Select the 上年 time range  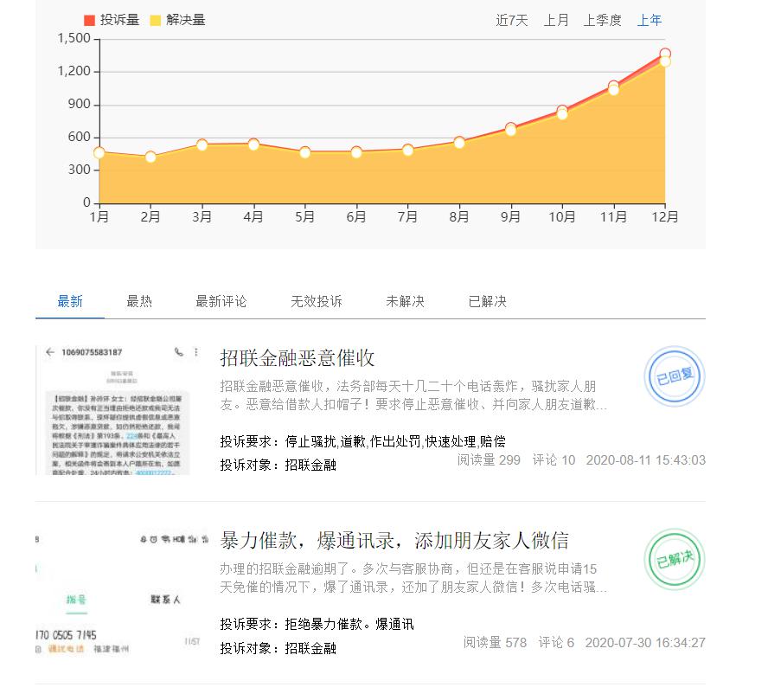tap(649, 20)
